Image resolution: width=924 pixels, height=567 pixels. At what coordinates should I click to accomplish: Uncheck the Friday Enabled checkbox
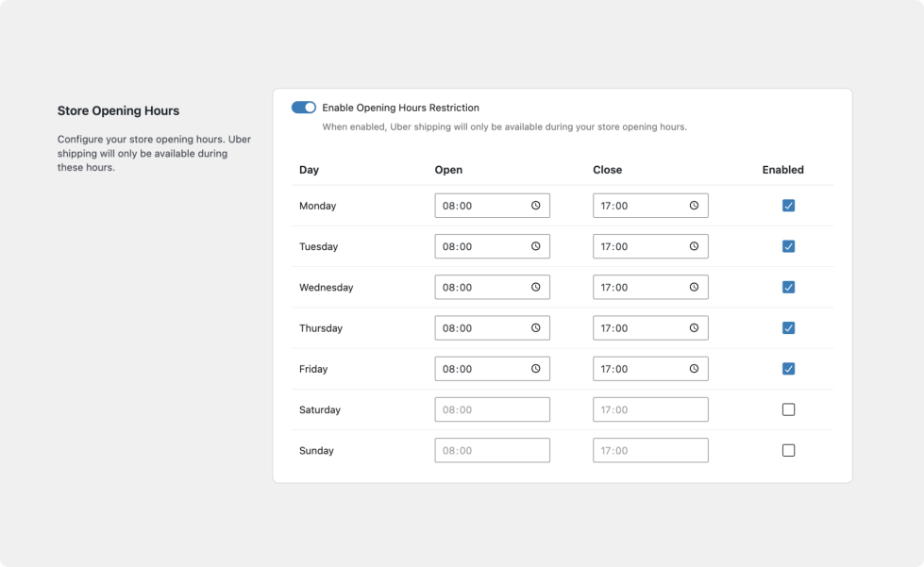[x=788, y=369]
